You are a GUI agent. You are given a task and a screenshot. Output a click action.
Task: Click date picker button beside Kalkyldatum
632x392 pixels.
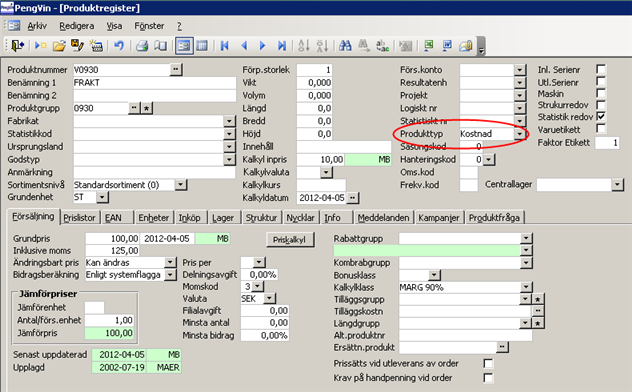point(352,198)
